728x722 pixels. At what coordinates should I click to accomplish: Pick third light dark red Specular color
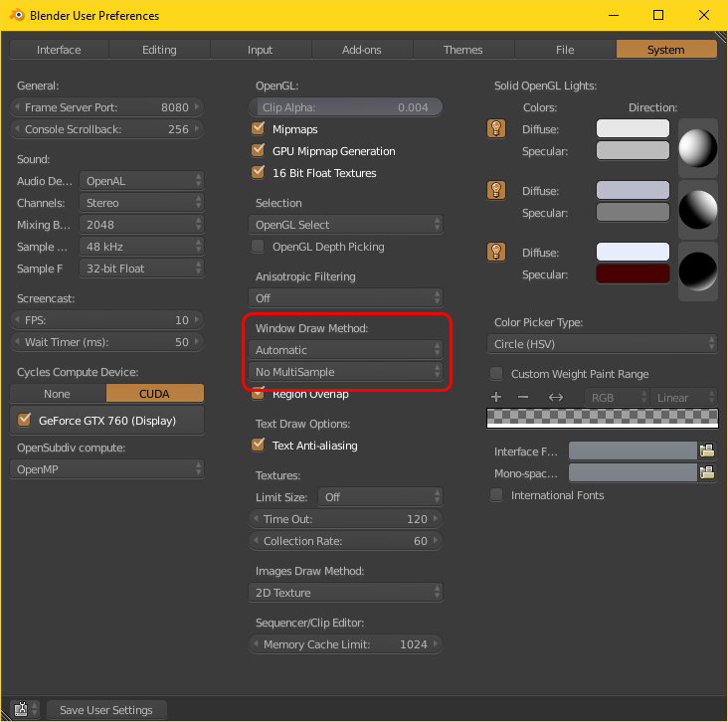(633, 273)
